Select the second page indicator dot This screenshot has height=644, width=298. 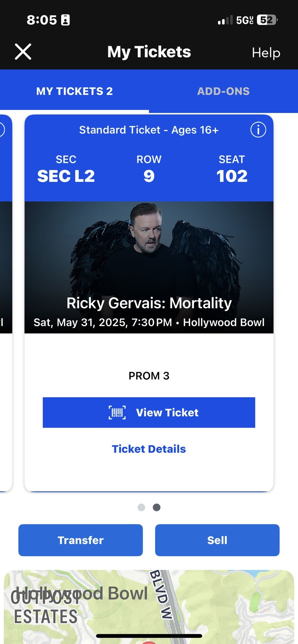click(157, 507)
